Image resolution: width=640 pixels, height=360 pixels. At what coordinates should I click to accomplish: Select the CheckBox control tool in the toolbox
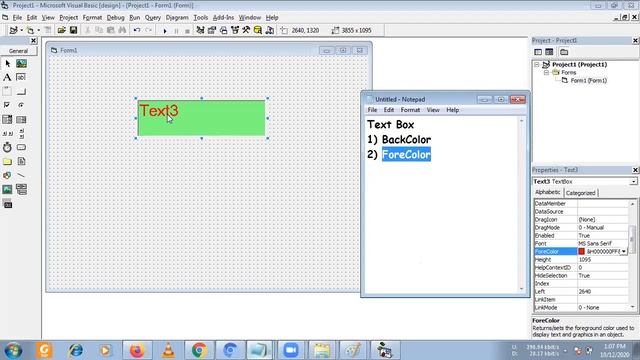(7, 105)
